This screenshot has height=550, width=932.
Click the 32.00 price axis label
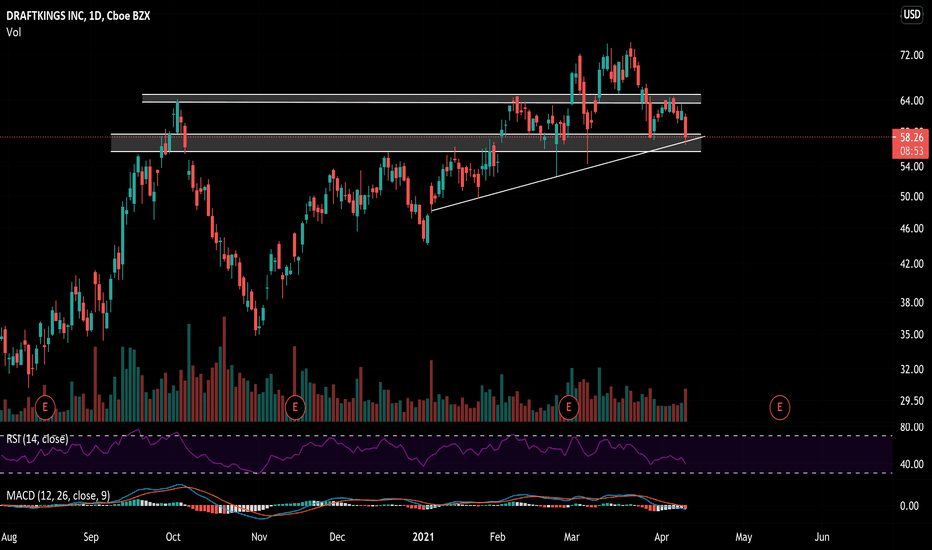912,370
